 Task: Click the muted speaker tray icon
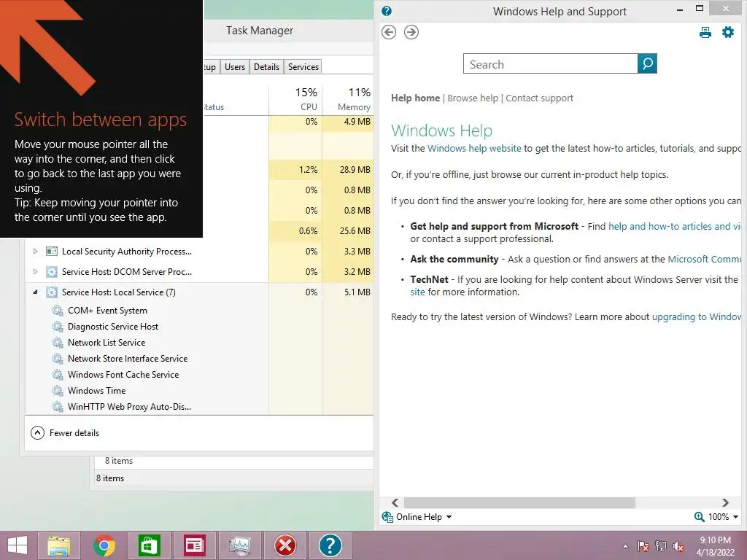point(678,546)
